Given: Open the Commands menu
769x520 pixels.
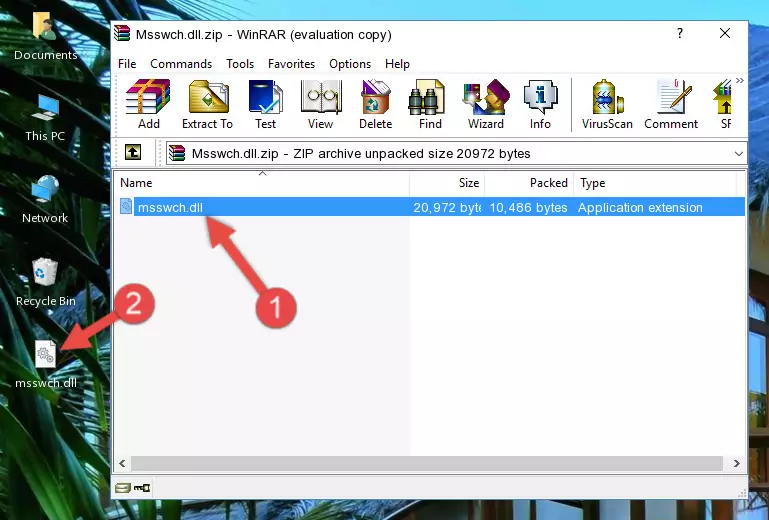Looking at the screenshot, I should pos(181,64).
